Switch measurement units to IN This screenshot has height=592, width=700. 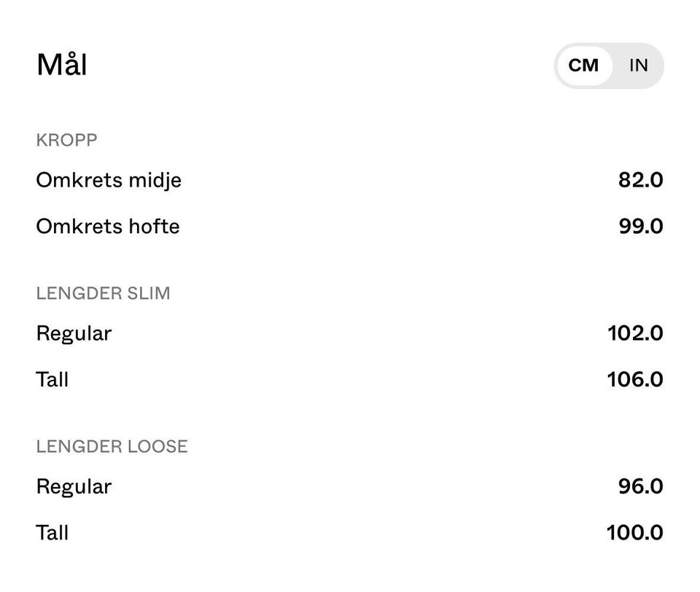[x=638, y=66]
